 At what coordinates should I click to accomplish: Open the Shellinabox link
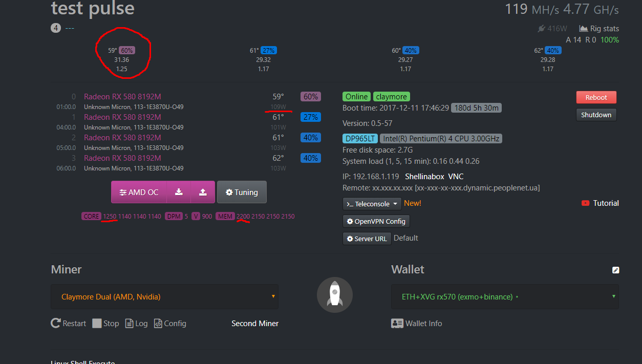pyautogui.click(x=424, y=177)
